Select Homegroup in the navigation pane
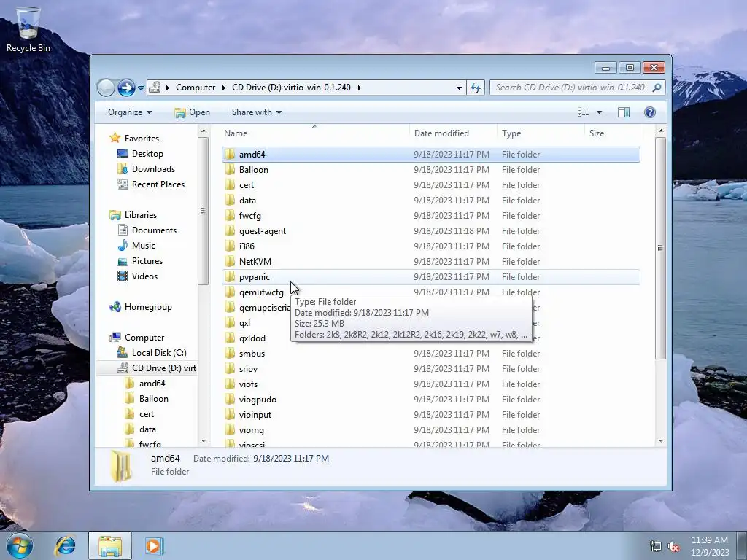This screenshot has width=747, height=560. (x=147, y=307)
